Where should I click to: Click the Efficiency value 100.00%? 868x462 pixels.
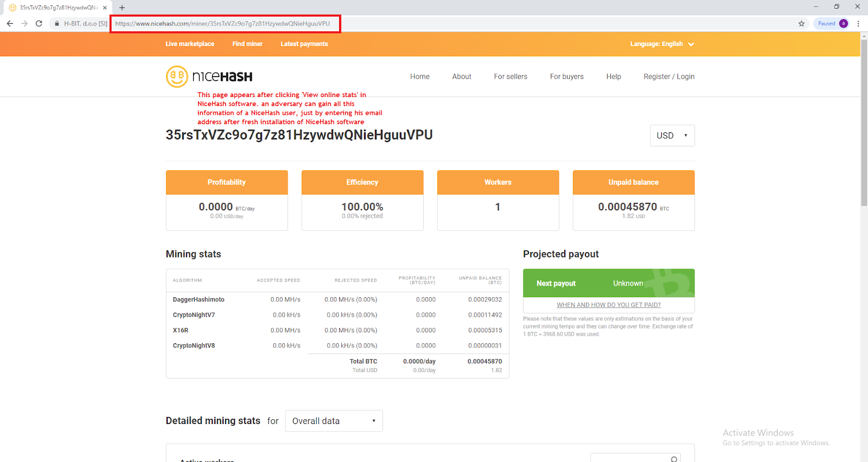362,207
